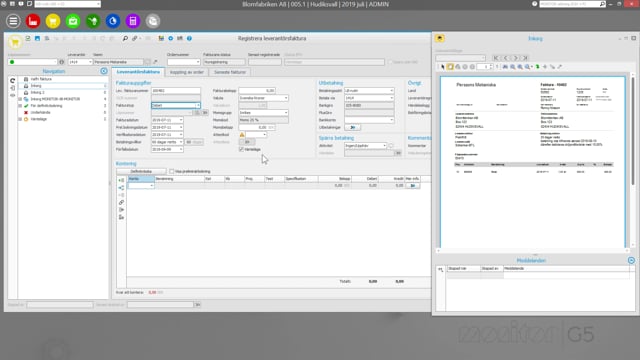Toggle the checkbox right of the status field
This screenshot has height=360, width=640.
point(390,62)
